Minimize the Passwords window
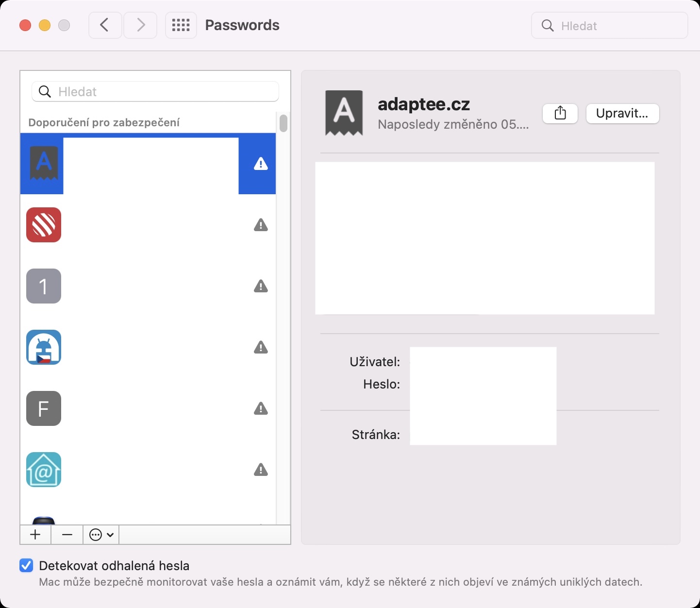Image resolution: width=700 pixels, height=608 pixels. tap(45, 25)
